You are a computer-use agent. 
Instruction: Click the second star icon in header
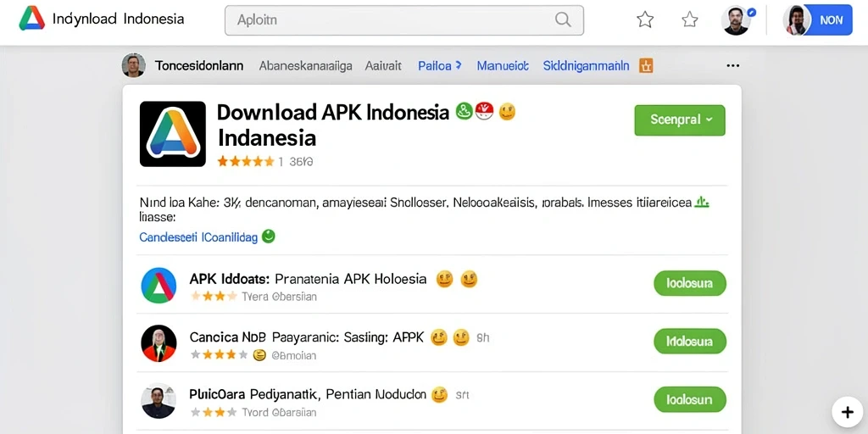pyautogui.click(x=690, y=20)
